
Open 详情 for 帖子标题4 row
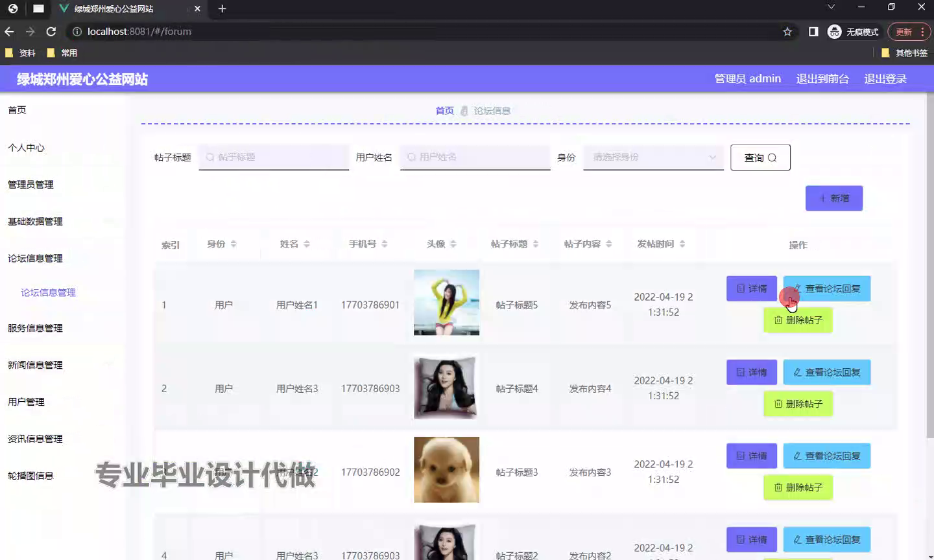coord(752,372)
